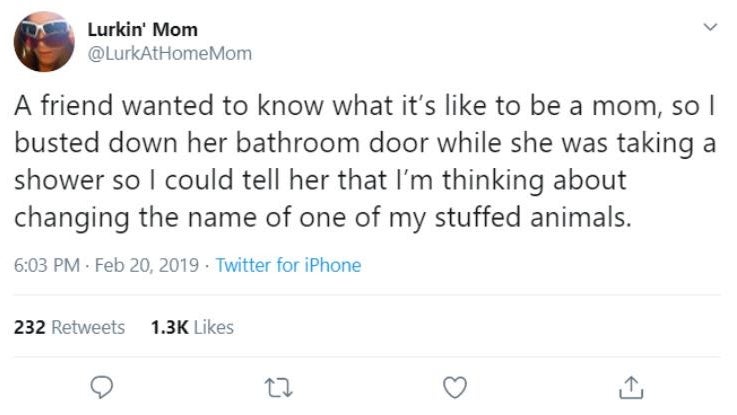Viewport: 737px width, 415px height.
Task: Click the word "Retweets" beside 232
Action: (88, 327)
